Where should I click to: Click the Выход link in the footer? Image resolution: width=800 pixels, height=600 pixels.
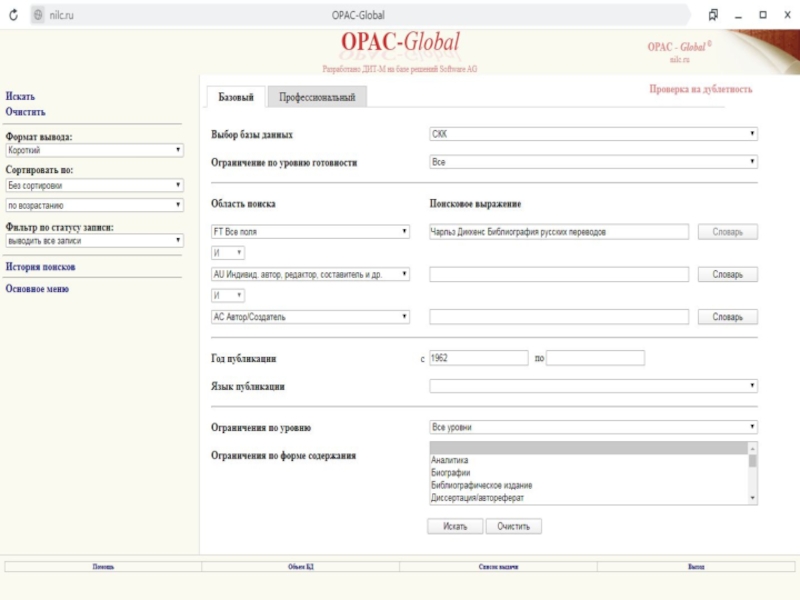[696, 567]
